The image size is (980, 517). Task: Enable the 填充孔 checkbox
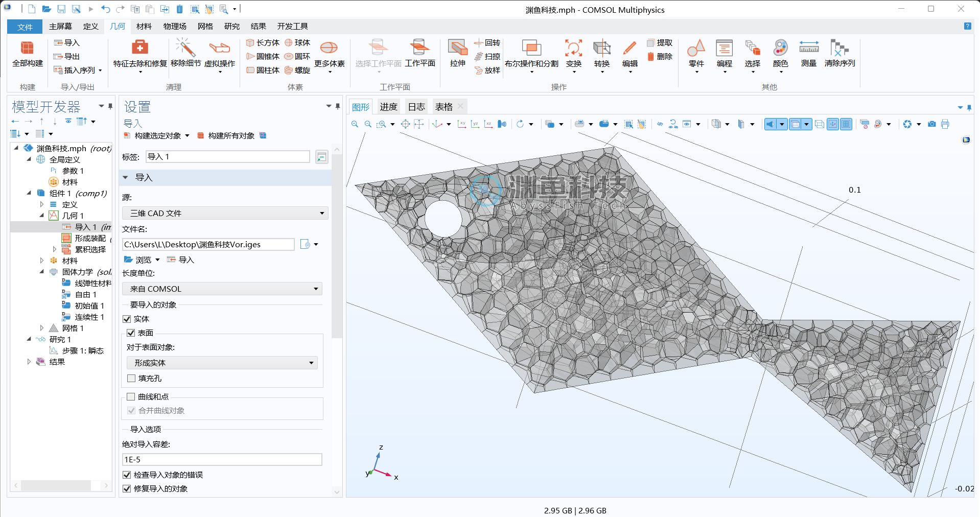131,379
